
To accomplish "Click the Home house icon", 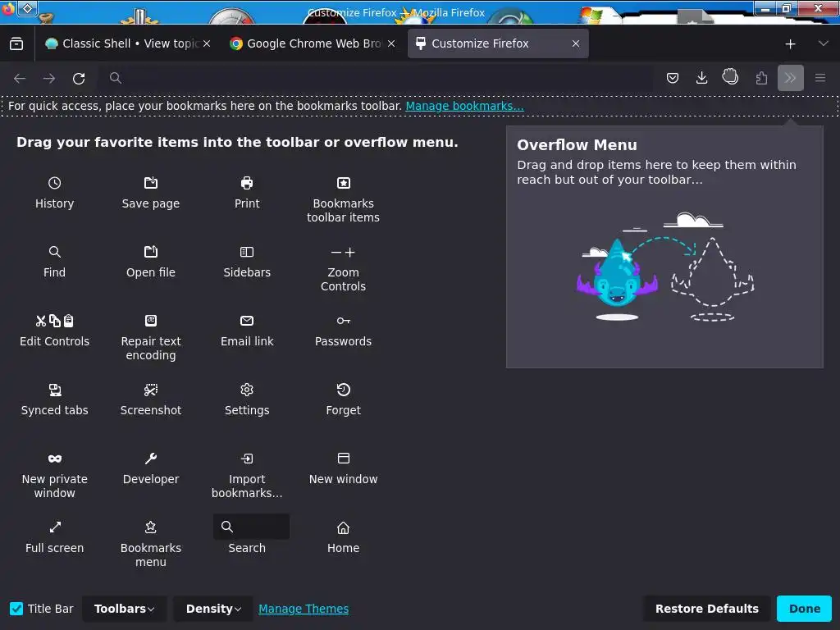I will pos(344,527).
